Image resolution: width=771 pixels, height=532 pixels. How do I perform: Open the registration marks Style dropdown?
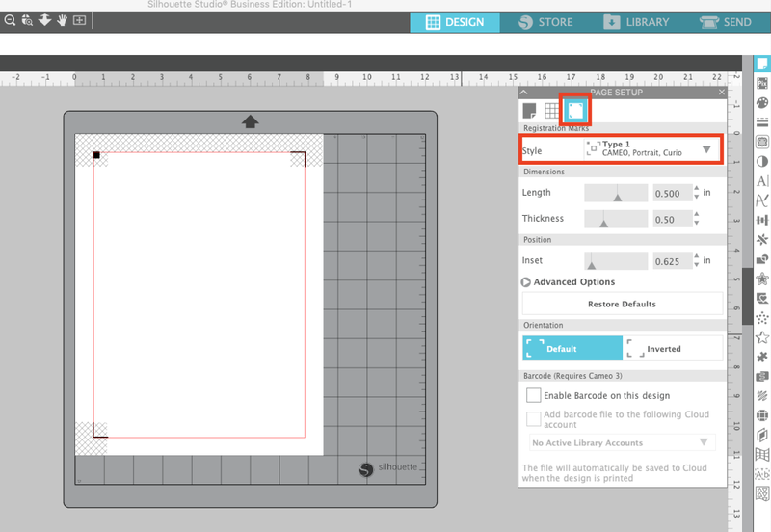click(x=651, y=149)
